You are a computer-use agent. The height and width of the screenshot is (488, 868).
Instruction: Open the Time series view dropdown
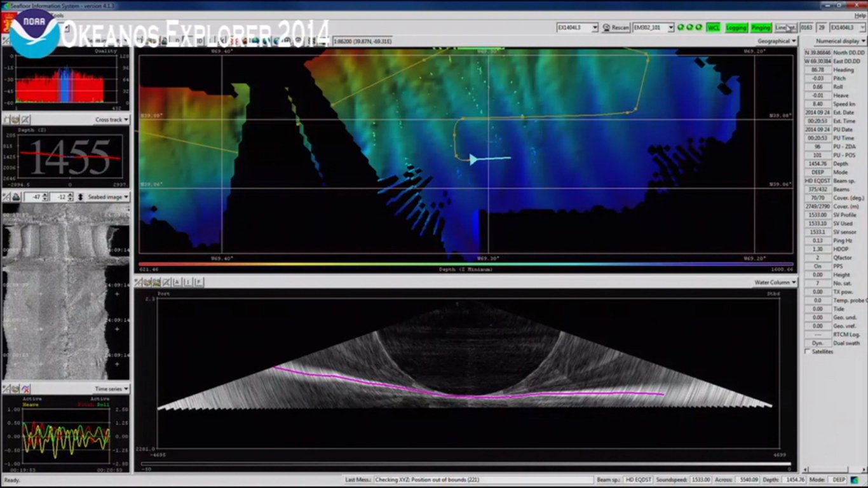click(x=111, y=389)
